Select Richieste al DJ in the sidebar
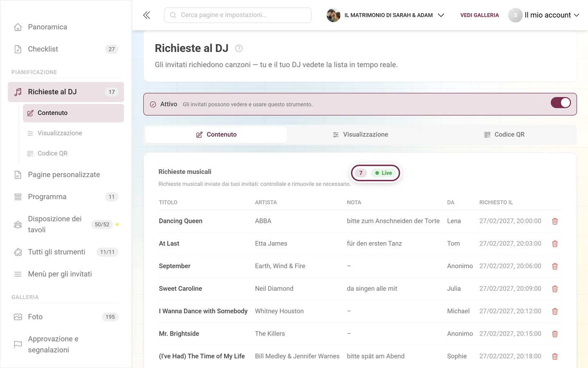This screenshot has width=588, height=368. [66, 92]
